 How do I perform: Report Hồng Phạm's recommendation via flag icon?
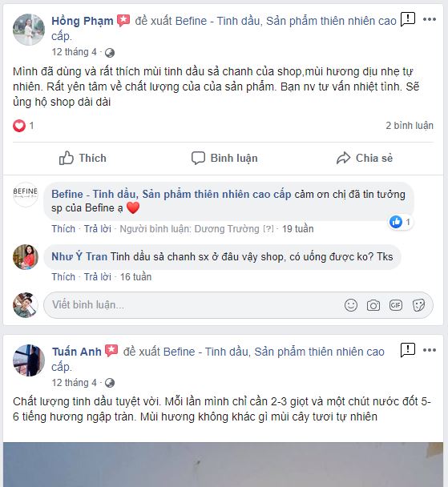coord(408,19)
